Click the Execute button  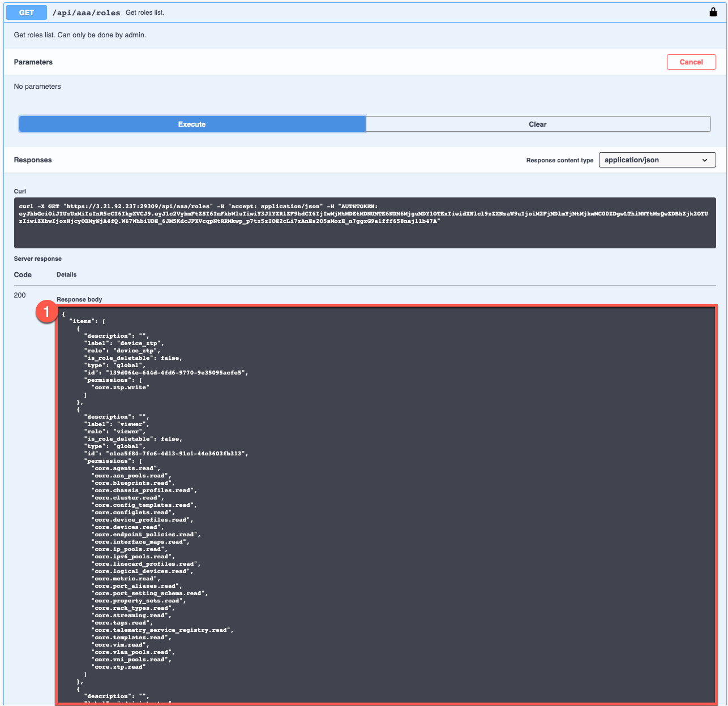pyautogui.click(x=192, y=124)
